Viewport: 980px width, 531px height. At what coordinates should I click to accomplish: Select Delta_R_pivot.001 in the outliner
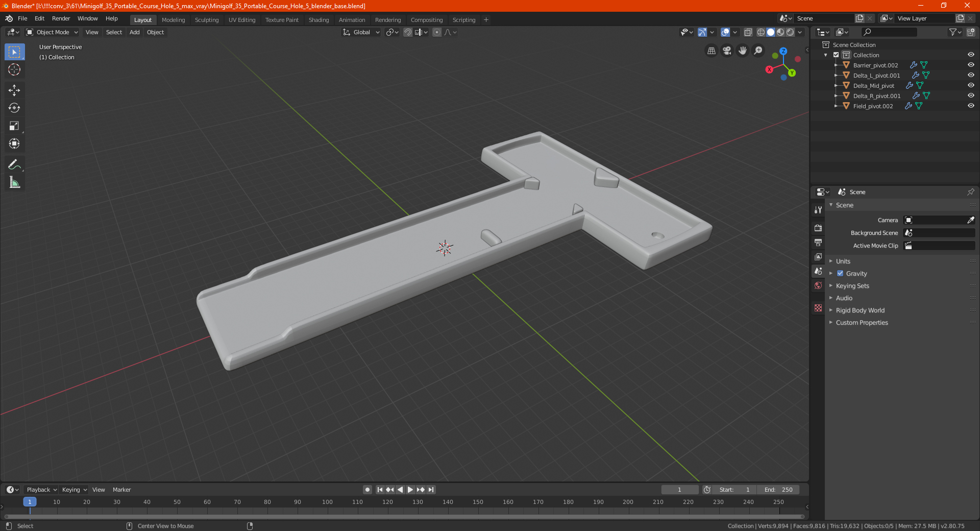point(876,96)
